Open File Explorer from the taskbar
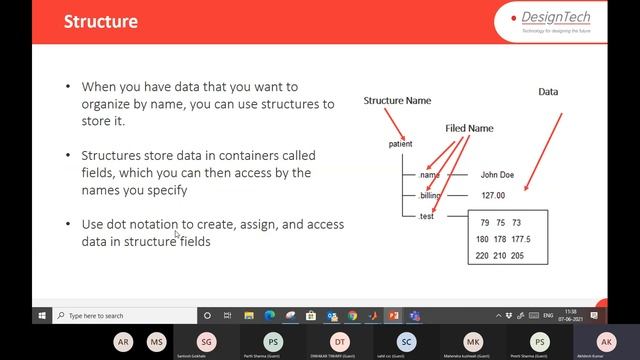 (x=249, y=316)
